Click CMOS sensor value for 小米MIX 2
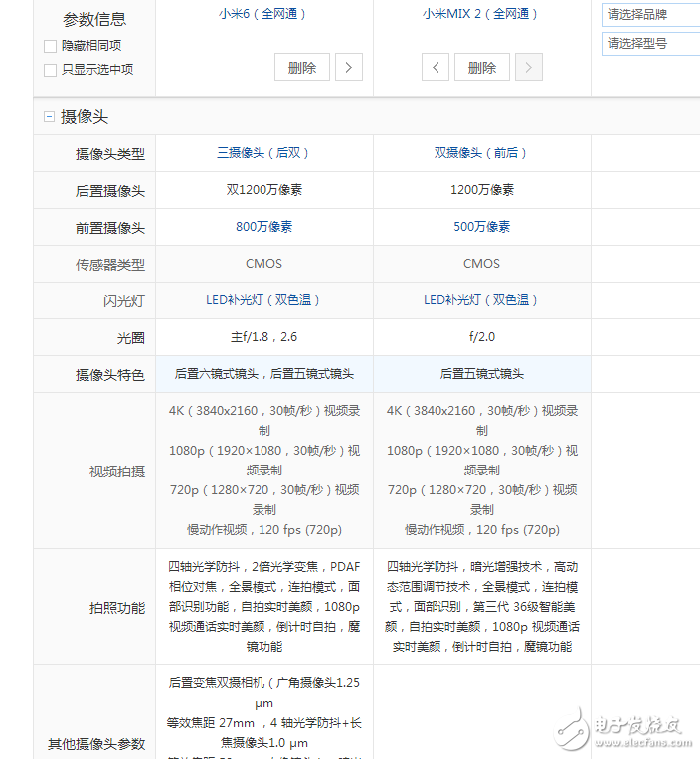Screen dimensions: 700x759 pyautogui.click(x=482, y=264)
